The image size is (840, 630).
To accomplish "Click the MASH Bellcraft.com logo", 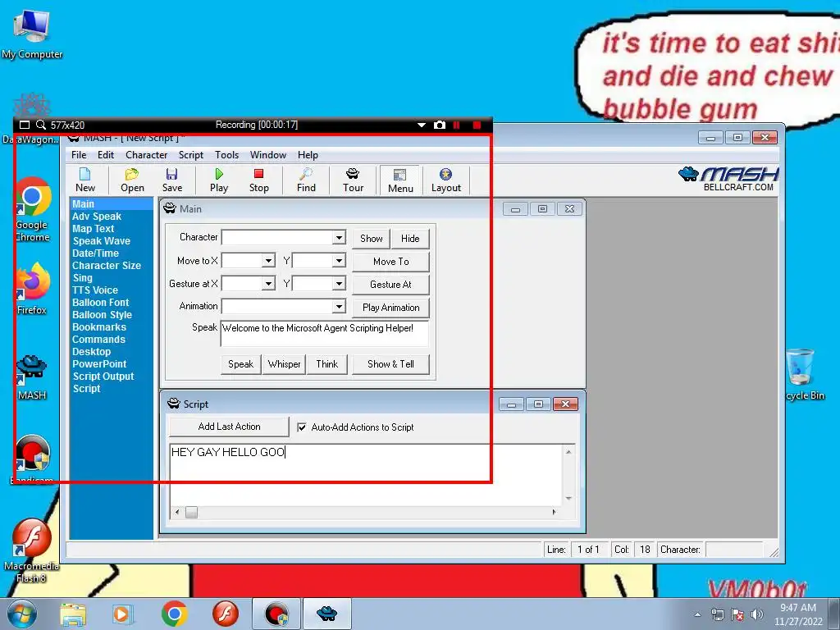I will (x=728, y=179).
